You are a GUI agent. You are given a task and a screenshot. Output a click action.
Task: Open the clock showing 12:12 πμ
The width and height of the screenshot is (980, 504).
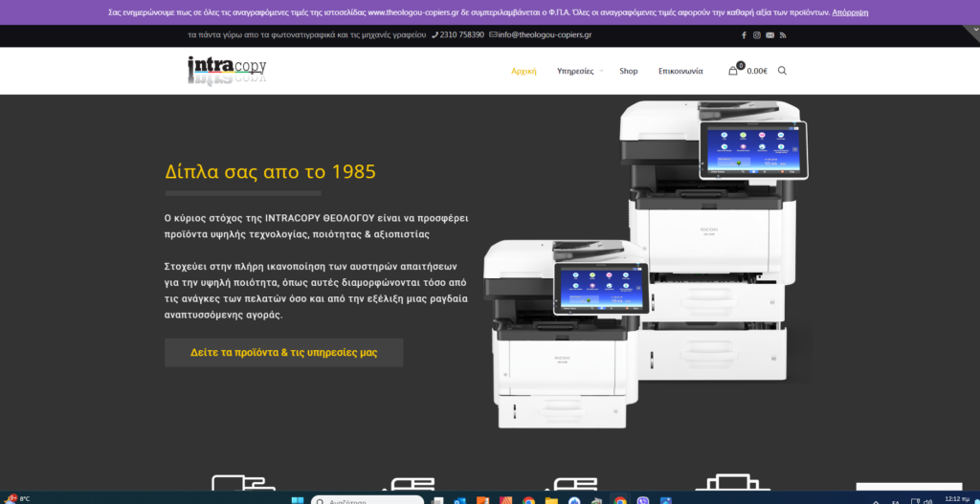coord(957,499)
